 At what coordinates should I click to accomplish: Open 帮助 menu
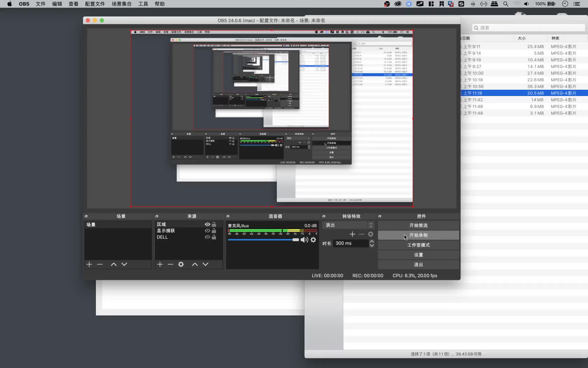(160, 4)
